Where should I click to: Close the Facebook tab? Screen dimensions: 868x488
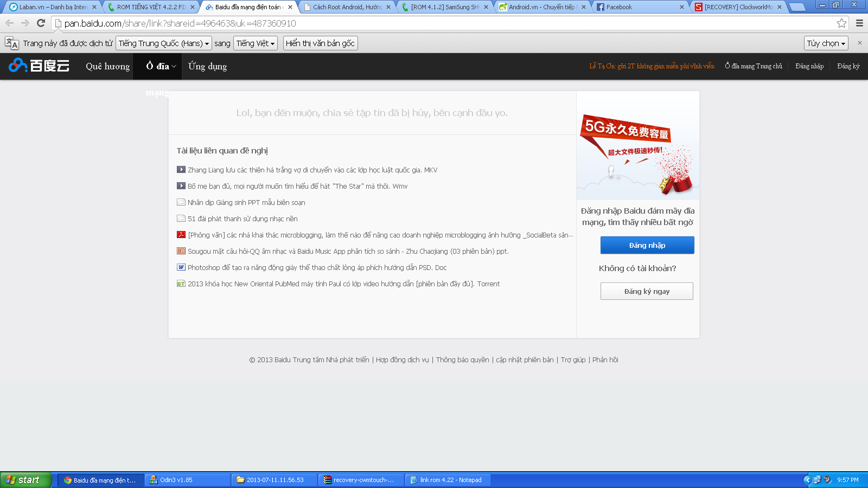coord(682,7)
